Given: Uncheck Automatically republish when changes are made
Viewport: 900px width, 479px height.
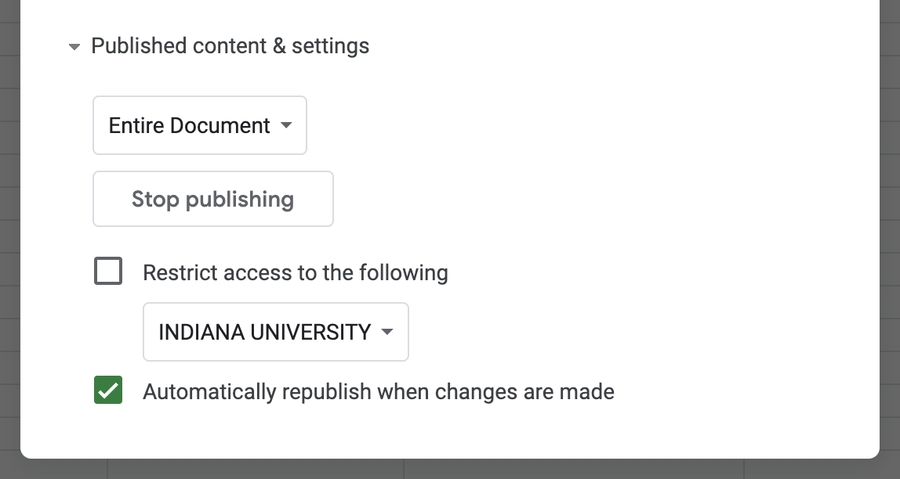Looking at the screenshot, I should [108, 391].
